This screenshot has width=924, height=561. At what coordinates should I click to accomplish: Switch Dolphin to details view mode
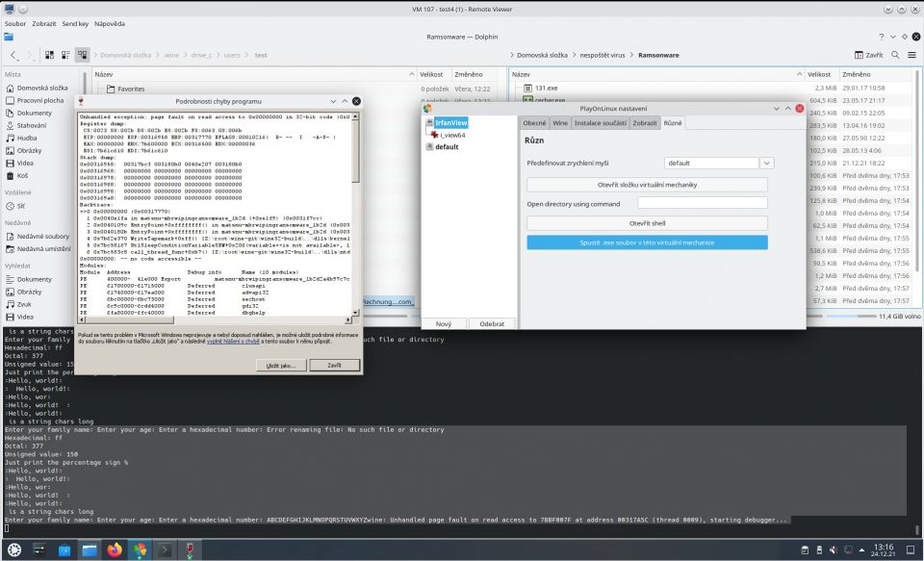tap(82, 55)
